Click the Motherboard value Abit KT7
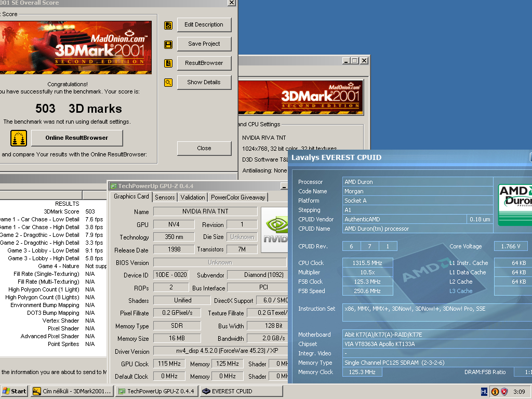532x399 pixels. pyautogui.click(x=437, y=335)
